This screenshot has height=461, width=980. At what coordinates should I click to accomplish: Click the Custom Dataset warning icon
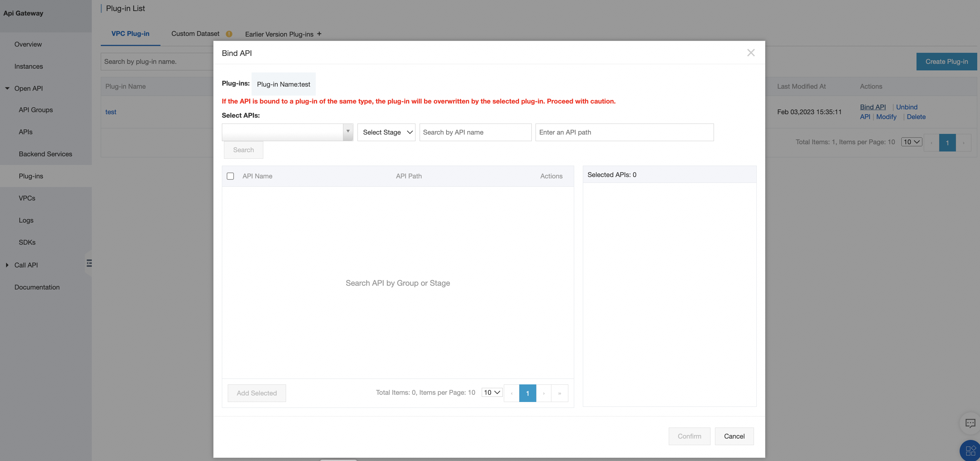pos(229,34)
